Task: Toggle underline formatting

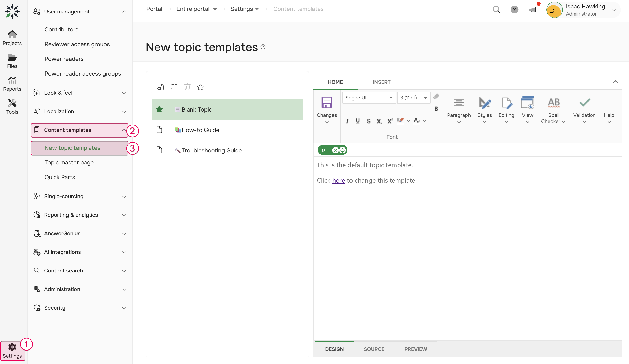Action: (x=358, y=121)
